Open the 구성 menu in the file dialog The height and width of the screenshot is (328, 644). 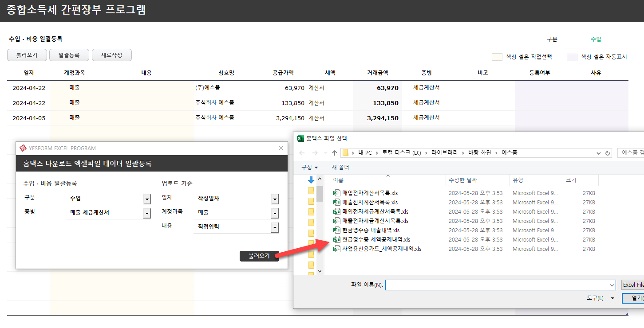point(310,167)
